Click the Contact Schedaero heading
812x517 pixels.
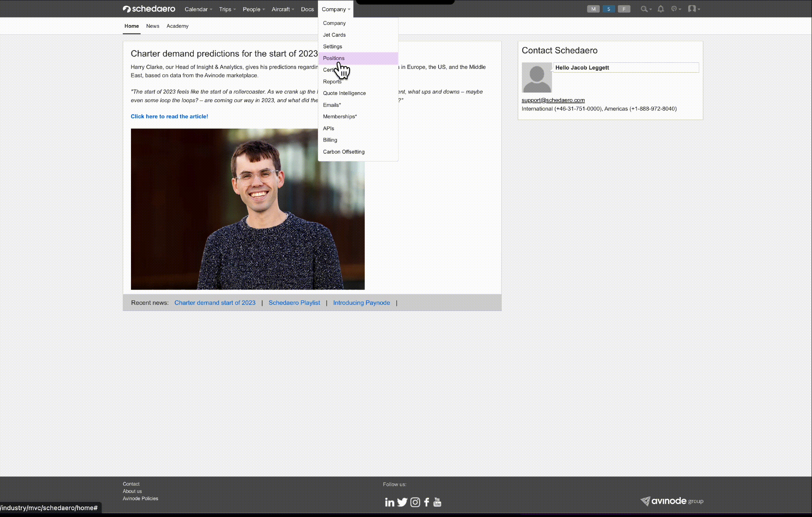pos(560,50)
